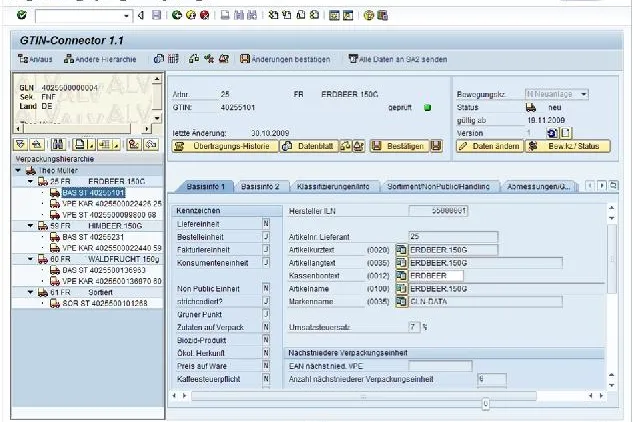Go to last page icon

coord(314,15)
